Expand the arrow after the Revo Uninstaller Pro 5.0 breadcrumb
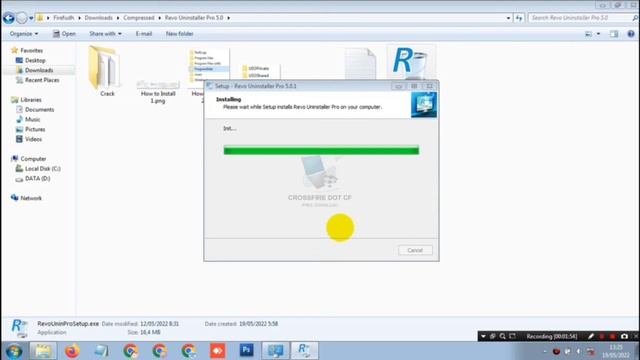 click(229, 18)
